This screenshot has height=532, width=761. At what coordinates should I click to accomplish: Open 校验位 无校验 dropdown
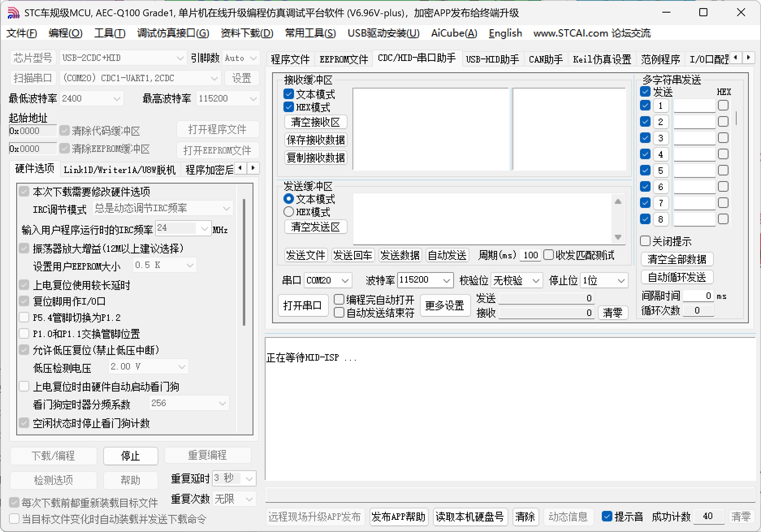[x=517, y=280]
